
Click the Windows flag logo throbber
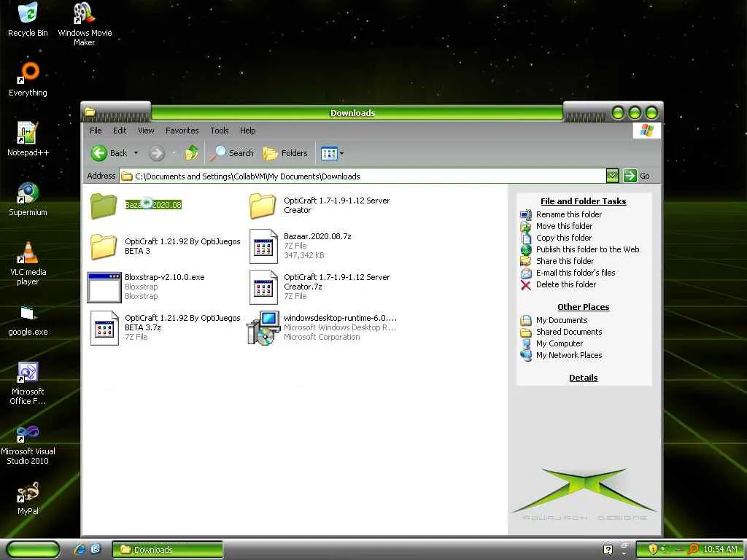(647, 130)
